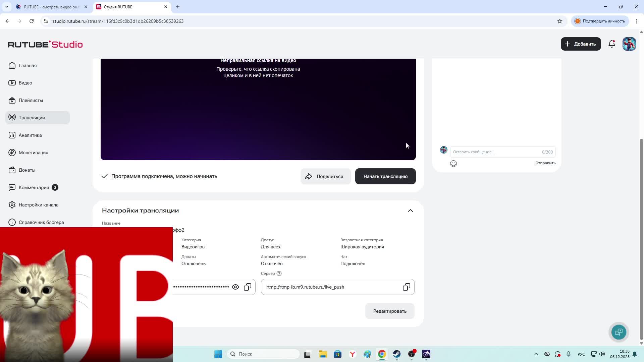This screenshot has width=644, height=362.
Task: Copy the server URL with copy icon
Action: coord(406,287)
